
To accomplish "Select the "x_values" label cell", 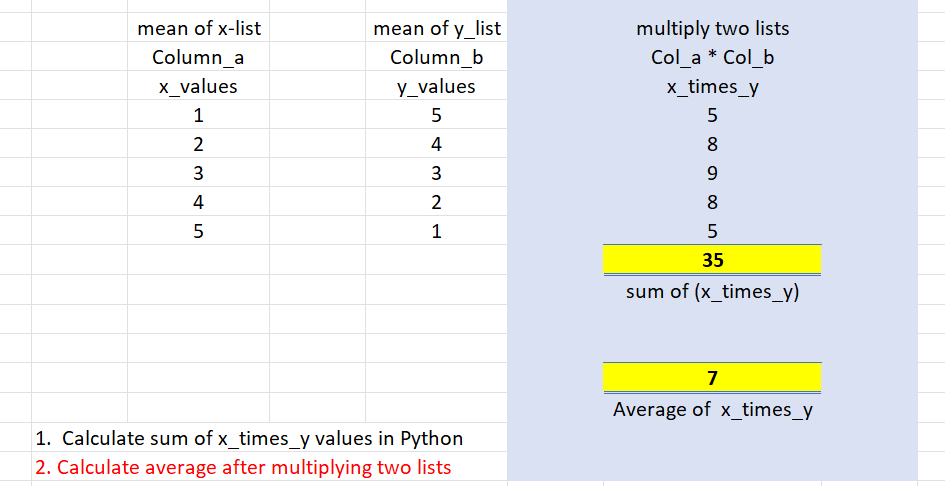I will point(198,86).
